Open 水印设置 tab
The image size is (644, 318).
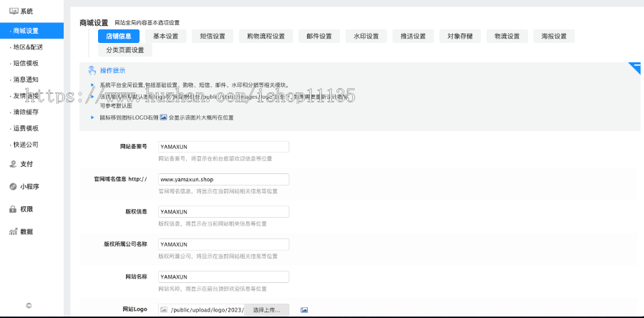366,36
